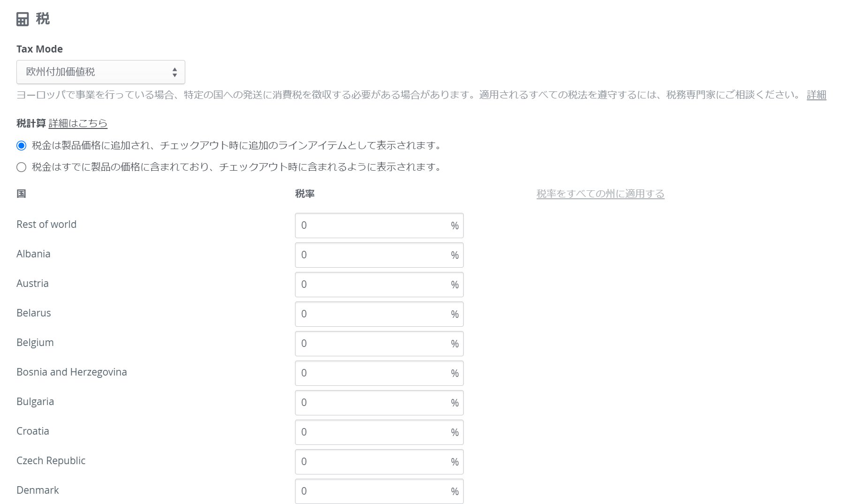Click the Austria country label

point(32,283)
